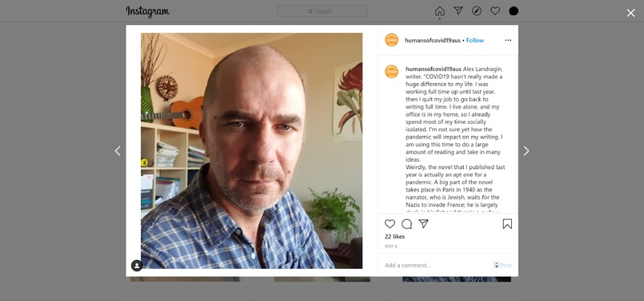Go to the Instagram home feed icon
The image size is (644, 301).
pyautogui.click(x=440, y=11)
